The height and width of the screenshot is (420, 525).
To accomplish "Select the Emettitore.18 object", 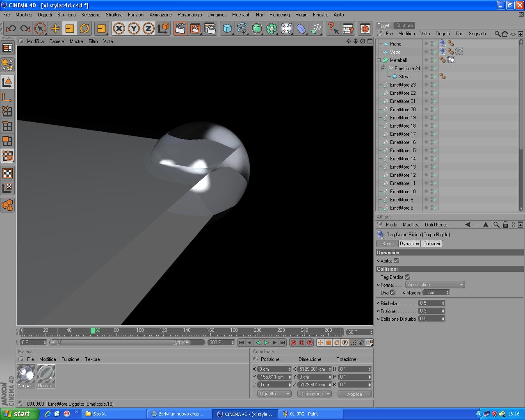I will pyautogui.click(x=402, y=126).
